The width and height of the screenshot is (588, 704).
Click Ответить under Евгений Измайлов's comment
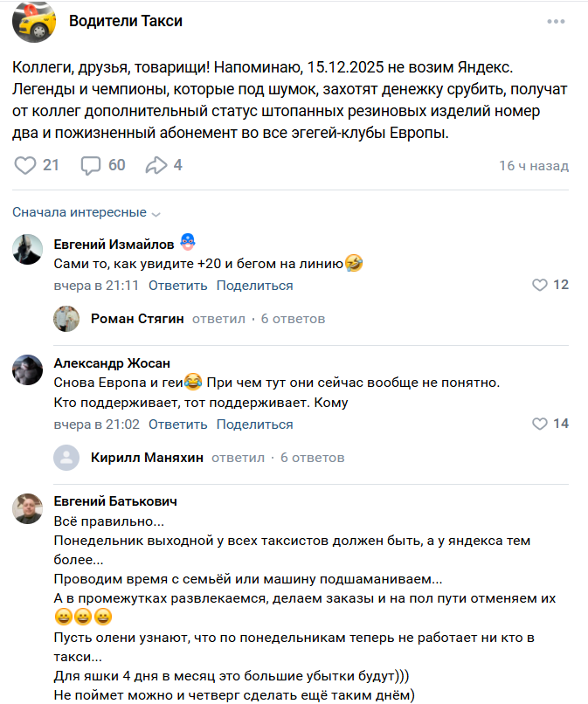[177, 286]
